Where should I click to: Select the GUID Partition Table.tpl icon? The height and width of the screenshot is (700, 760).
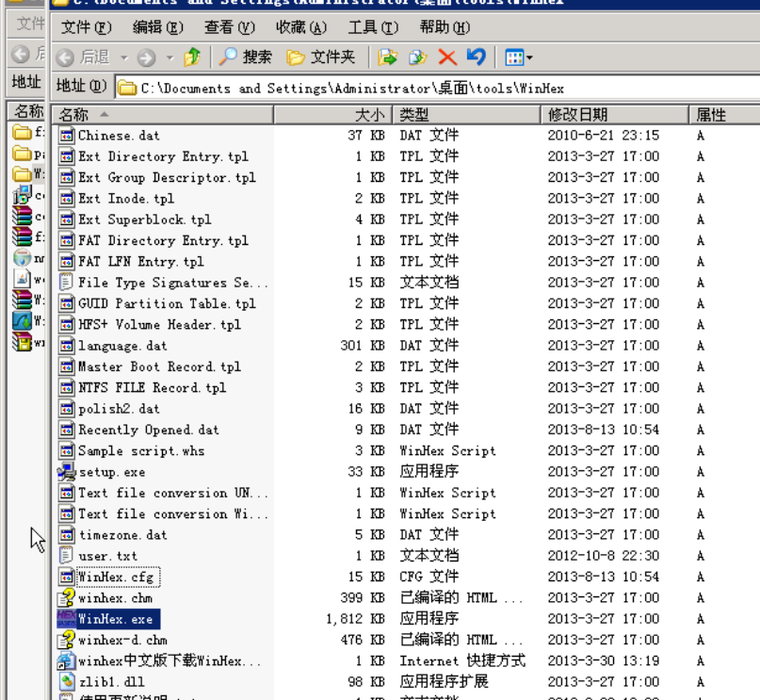tap(67, 303)
